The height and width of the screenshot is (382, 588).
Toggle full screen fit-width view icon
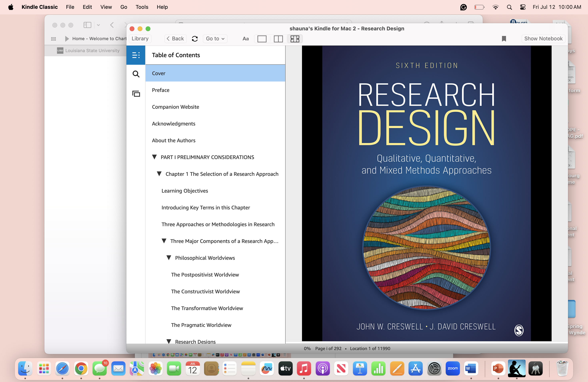295,39
